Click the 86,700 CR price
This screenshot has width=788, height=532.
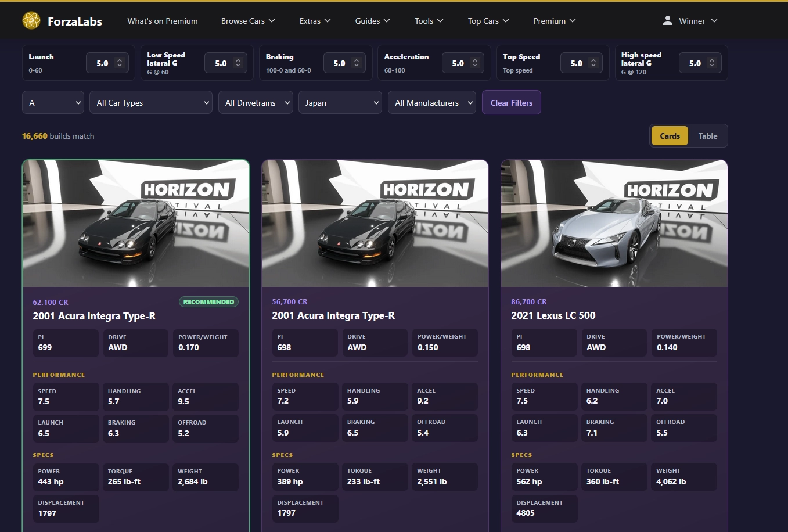pos(529,301)
